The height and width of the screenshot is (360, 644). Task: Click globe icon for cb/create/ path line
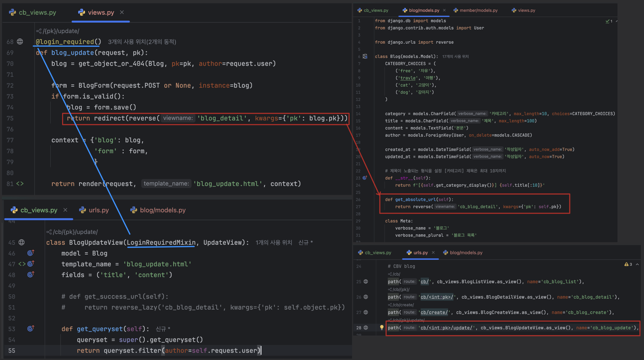tap(366, 312)
